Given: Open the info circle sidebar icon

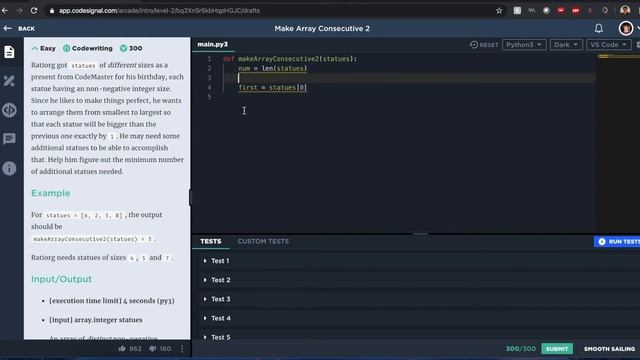Looking at the screenshot, I should [9, 168].
